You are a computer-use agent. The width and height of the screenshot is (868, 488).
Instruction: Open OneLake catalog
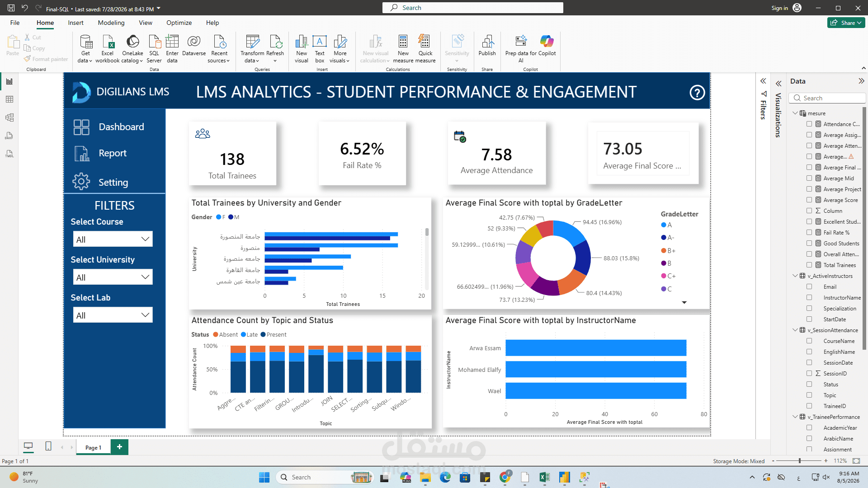coord(132,49)
